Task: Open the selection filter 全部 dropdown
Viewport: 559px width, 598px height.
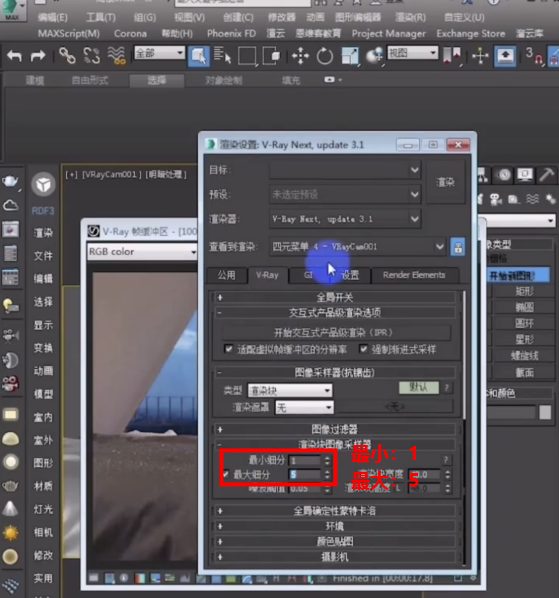Action: coord(159,53)
